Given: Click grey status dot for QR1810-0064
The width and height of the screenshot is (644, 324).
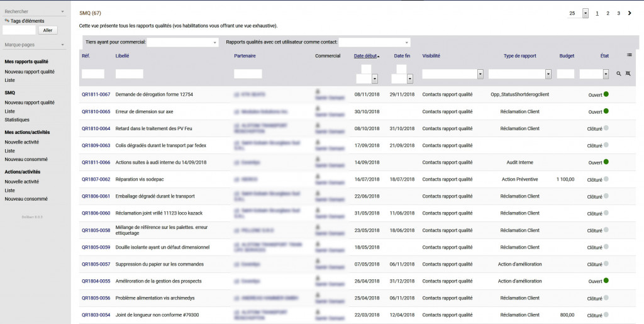Looking at the screenshot, I should click(606, 128).
